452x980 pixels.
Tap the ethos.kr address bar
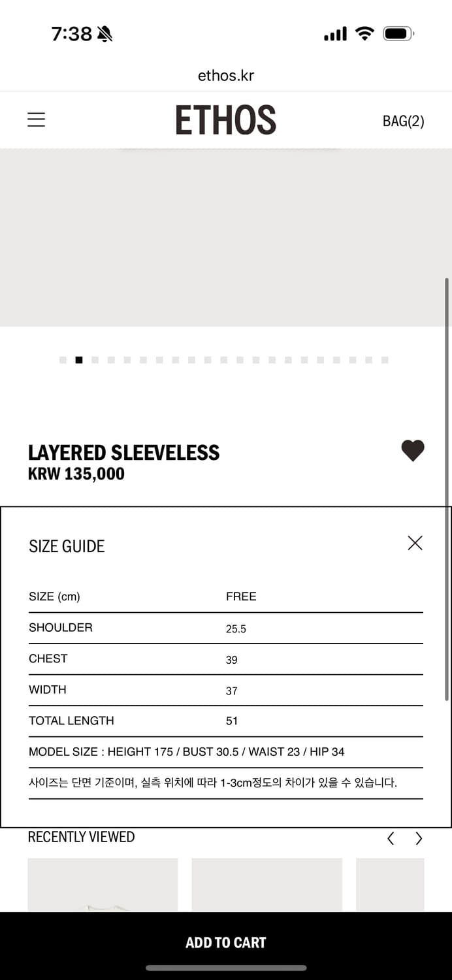point(225,76)
